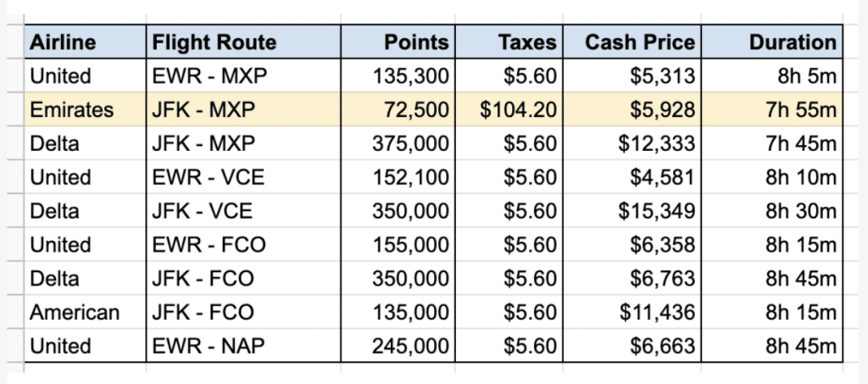This screenshot has height=384, width=868.
Task: Select the 8h 5m duration cell
Action: pyautogui.click(x=771, y=76)
